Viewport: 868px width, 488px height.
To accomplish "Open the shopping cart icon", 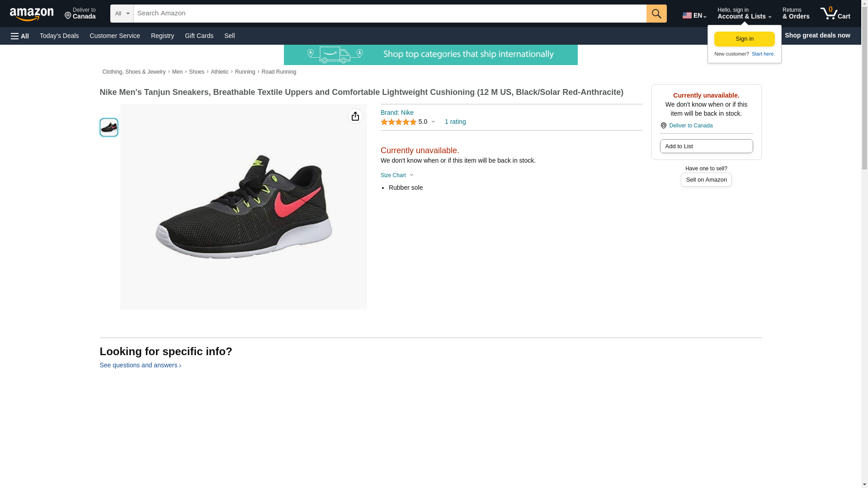I will [x=835, y=14].
